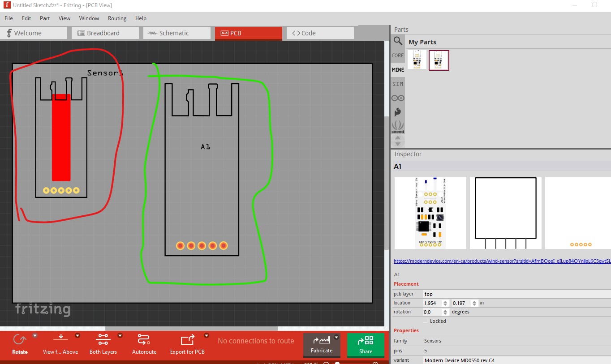Click the Export for PCB icon
The width and height of the screenshot is (611, 364).
(187, 339)
